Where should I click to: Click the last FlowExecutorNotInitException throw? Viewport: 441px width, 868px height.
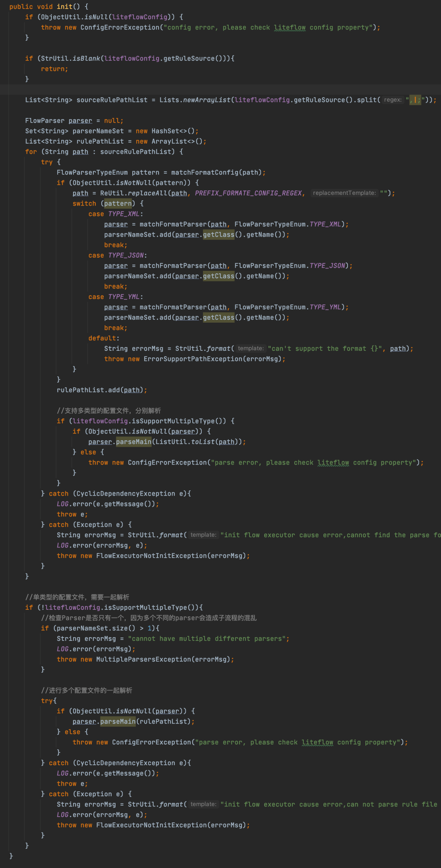153,825
